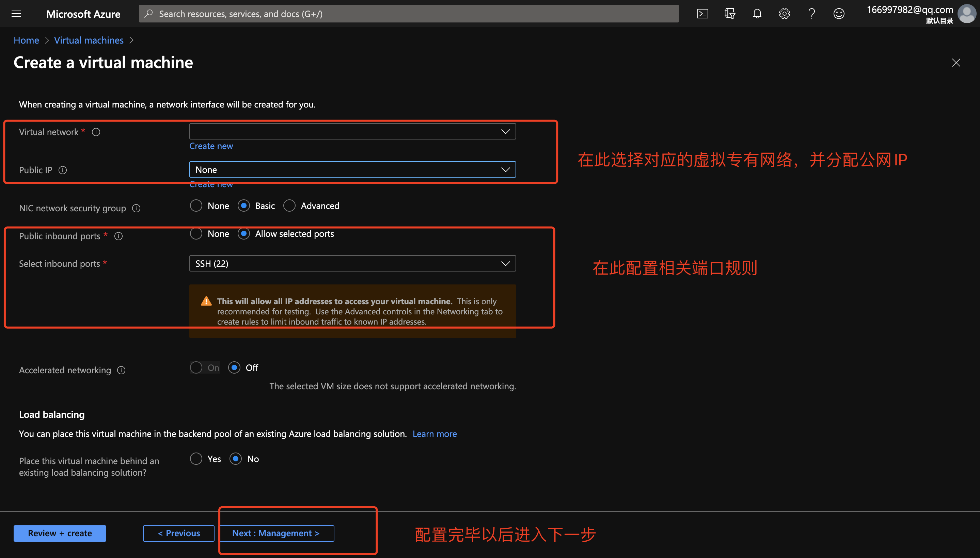Click the Microsoft Azure logo text
The image size is (980, 558).
83,14
